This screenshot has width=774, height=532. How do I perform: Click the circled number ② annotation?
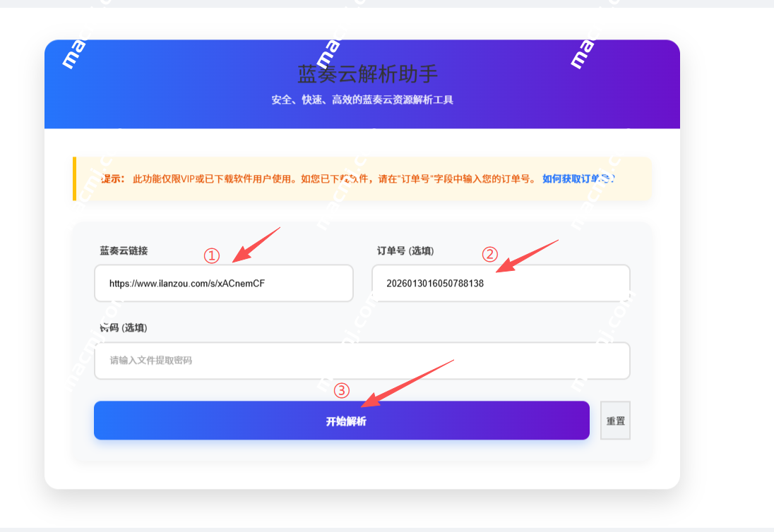pos(489,255)
